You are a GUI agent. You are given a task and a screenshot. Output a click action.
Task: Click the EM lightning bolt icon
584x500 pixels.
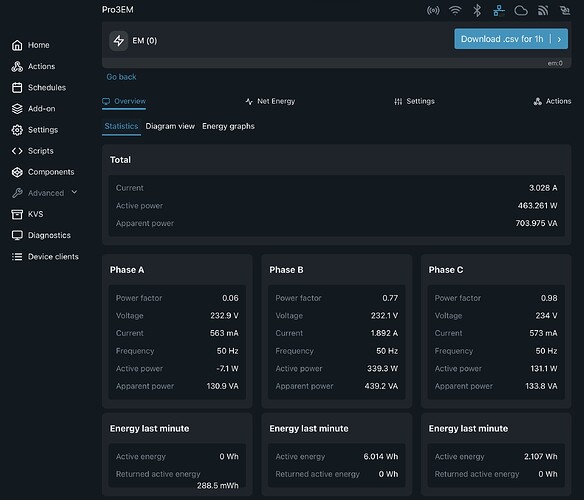coord(119,41)
